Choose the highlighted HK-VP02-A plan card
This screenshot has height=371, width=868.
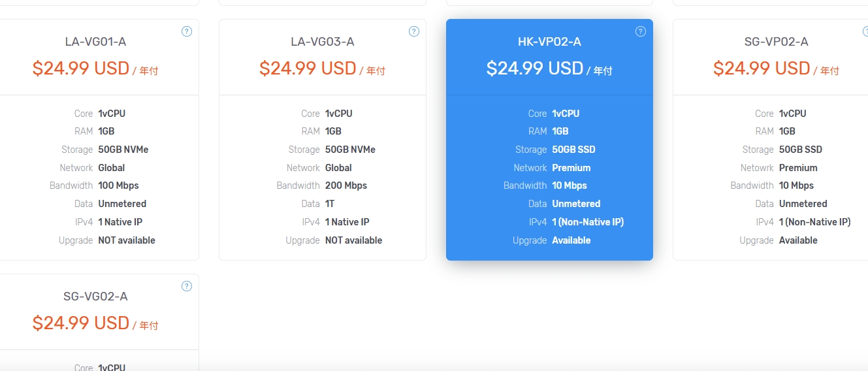549,140
